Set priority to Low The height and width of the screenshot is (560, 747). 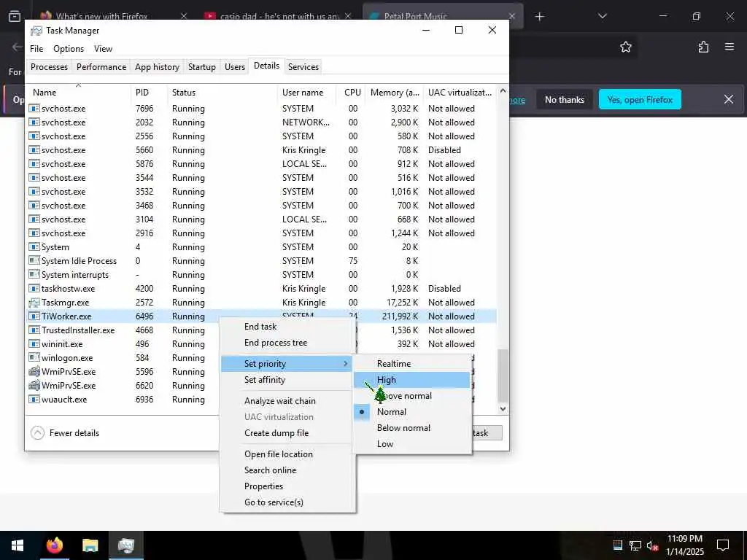click(412, 444)
